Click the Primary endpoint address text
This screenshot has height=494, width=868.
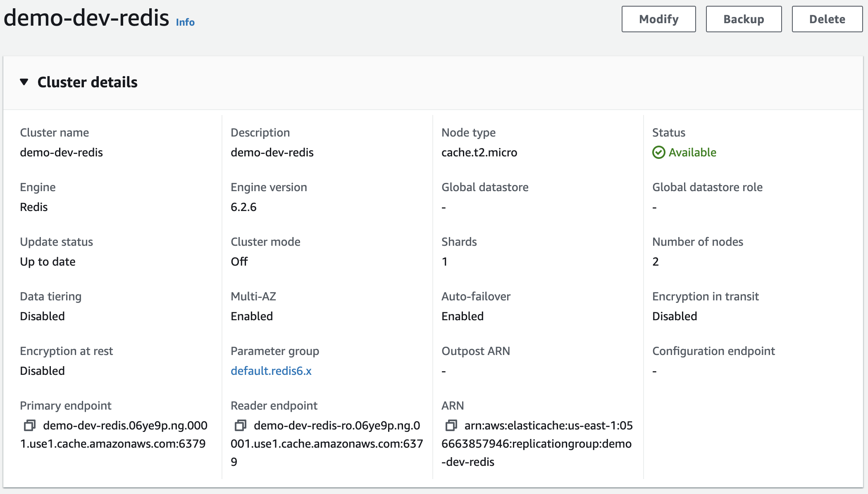point(114,434)
